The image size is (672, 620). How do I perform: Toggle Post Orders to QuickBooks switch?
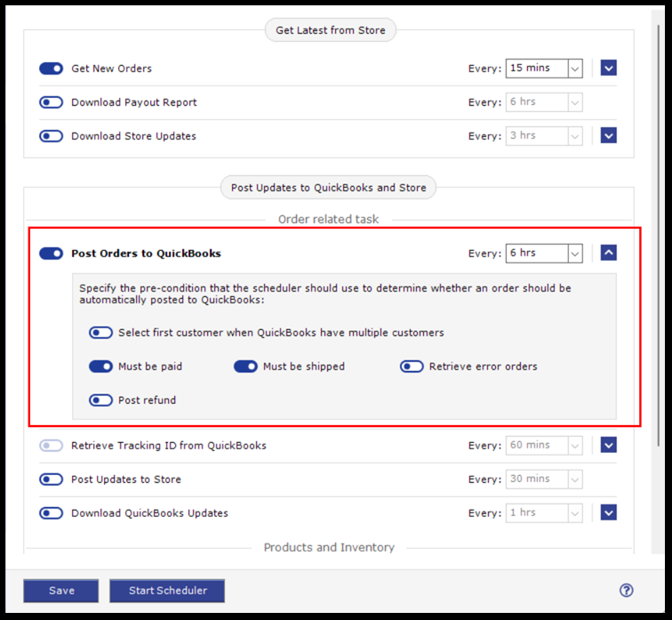[51, 254]
